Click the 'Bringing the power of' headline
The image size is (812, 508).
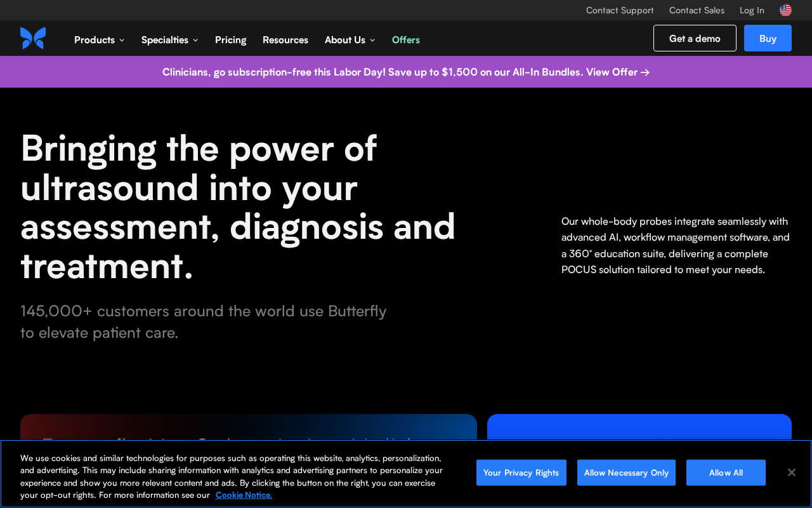pos(238,206)
